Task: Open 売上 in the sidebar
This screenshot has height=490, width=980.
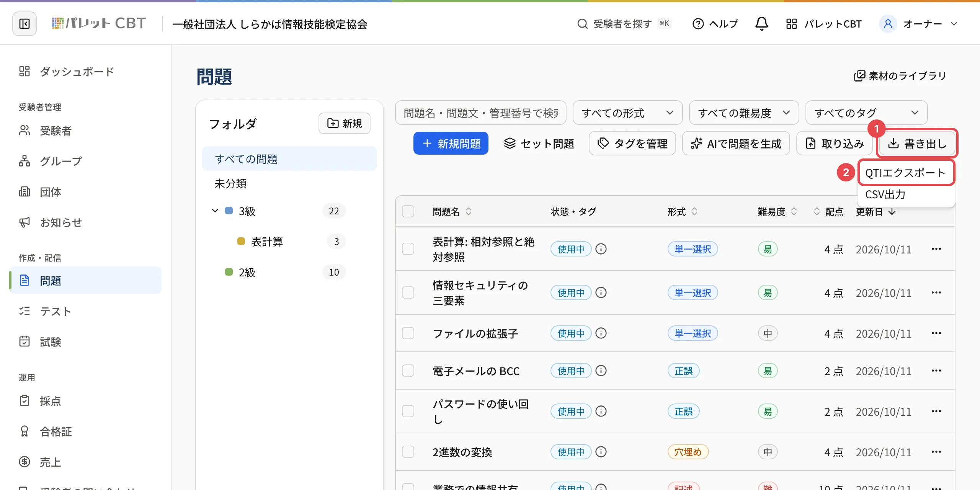Action: [85, 462]
